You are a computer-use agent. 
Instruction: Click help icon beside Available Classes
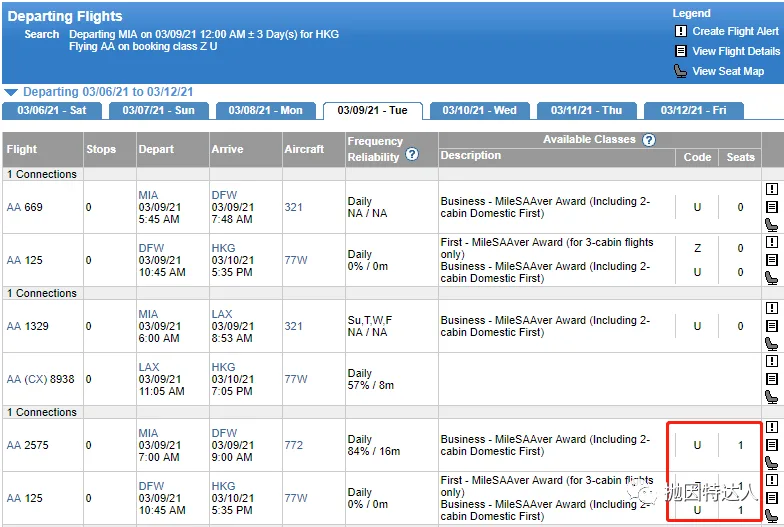pyautogui.click(x=648, y=140)
